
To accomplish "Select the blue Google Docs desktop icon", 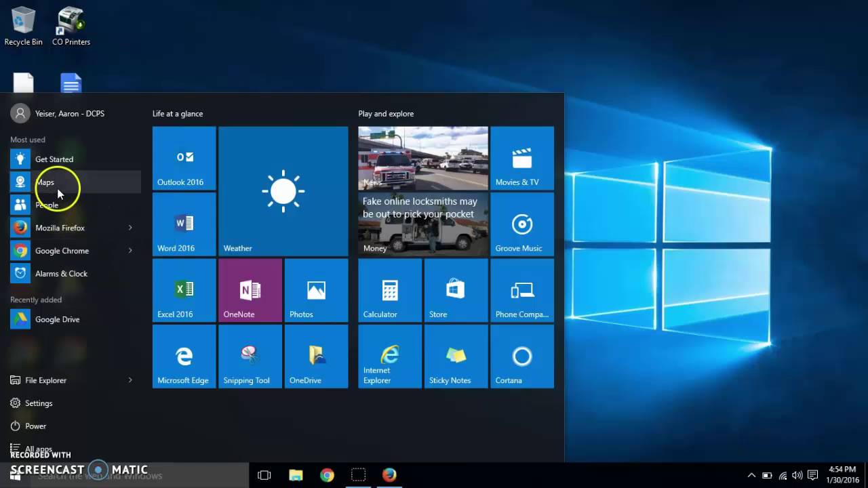I will coord(71,83).
